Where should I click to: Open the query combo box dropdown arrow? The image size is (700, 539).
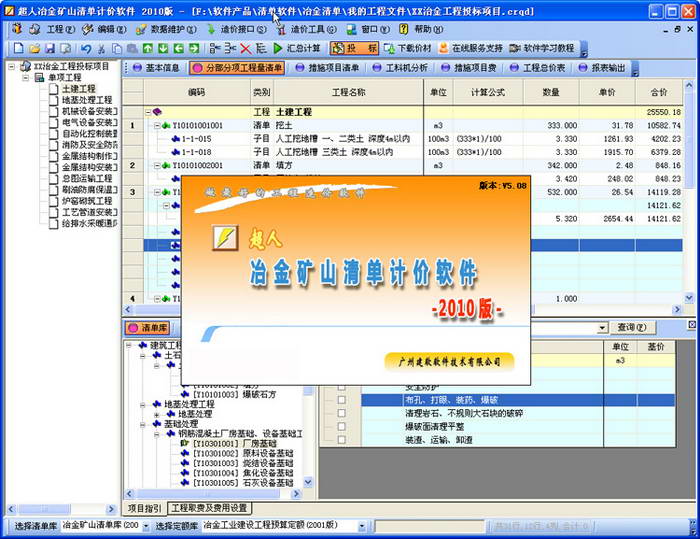(x=603, y=328)
